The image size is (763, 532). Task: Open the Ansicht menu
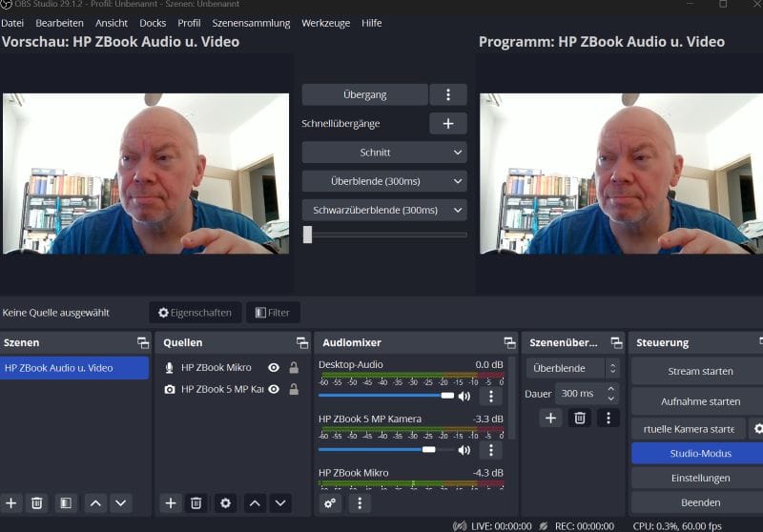(x=112, y=23)
